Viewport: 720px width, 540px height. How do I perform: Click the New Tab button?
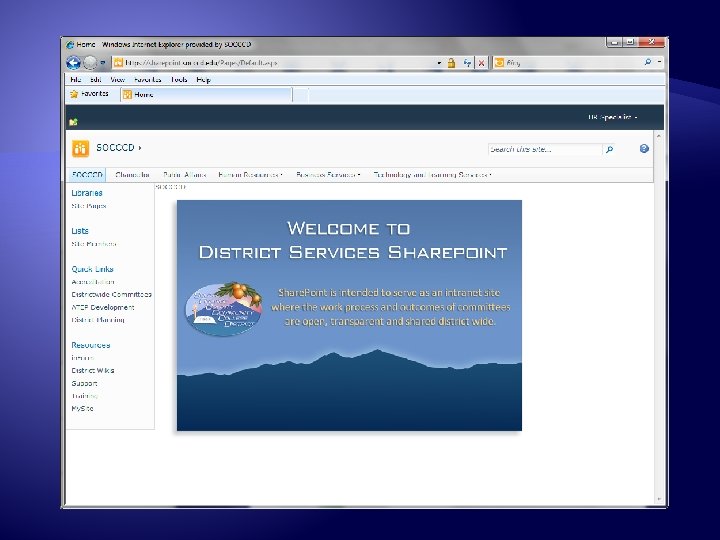(x=301, y=95)
